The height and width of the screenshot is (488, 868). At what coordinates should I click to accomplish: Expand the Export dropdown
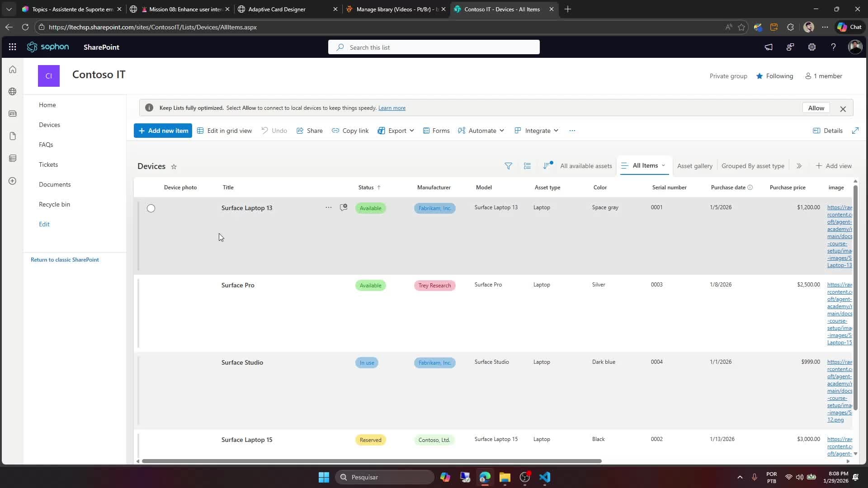coord(396,131)
